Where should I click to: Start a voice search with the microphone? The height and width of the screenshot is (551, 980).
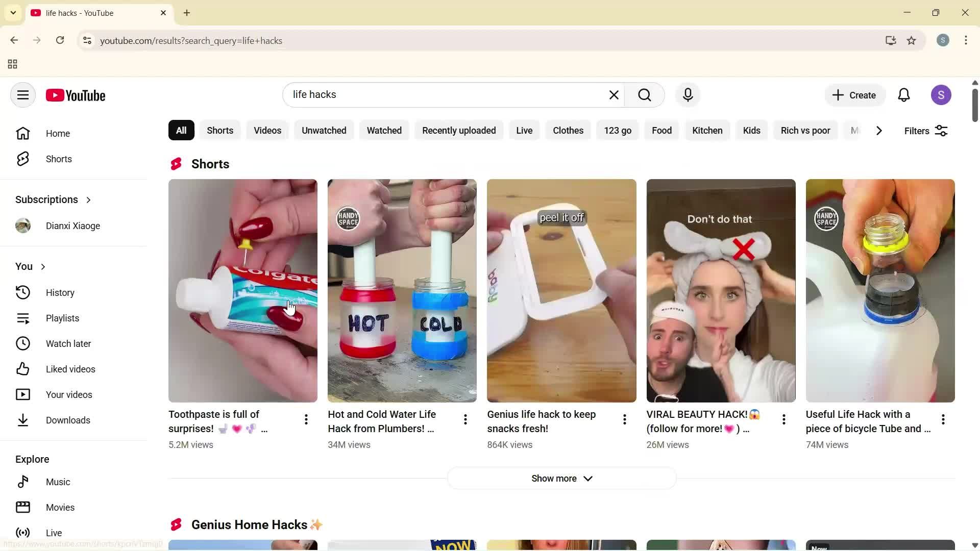coord(688,95)
